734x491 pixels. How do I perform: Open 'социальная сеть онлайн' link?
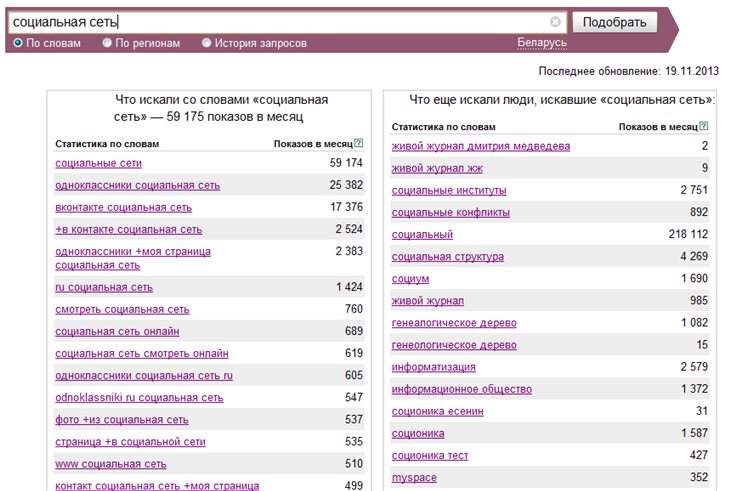[x=117, y=331]
